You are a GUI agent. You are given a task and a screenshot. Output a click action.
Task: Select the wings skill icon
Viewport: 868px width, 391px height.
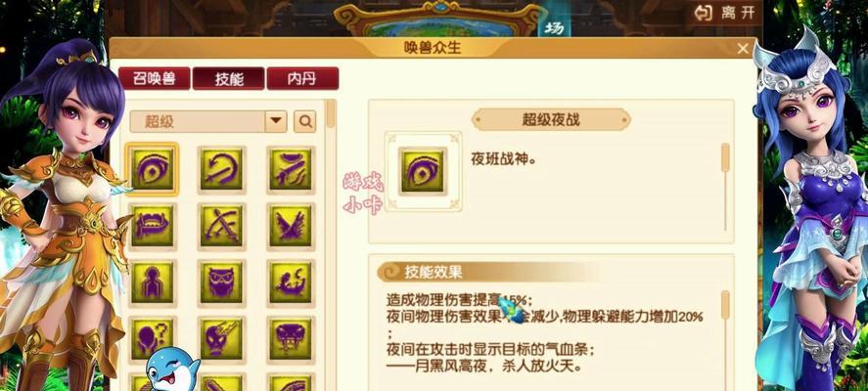(x=290, y=226)
